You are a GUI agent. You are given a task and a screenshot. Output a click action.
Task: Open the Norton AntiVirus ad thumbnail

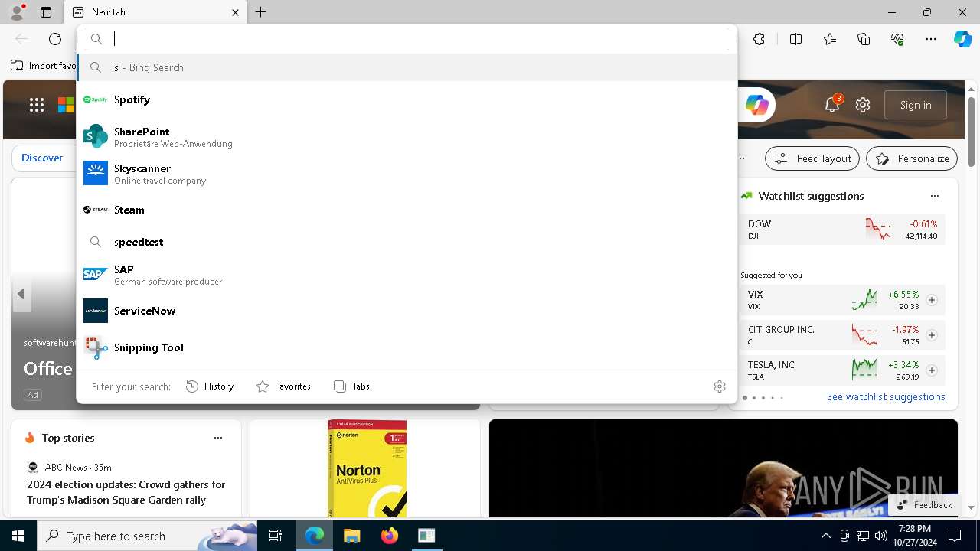(367, 469)
